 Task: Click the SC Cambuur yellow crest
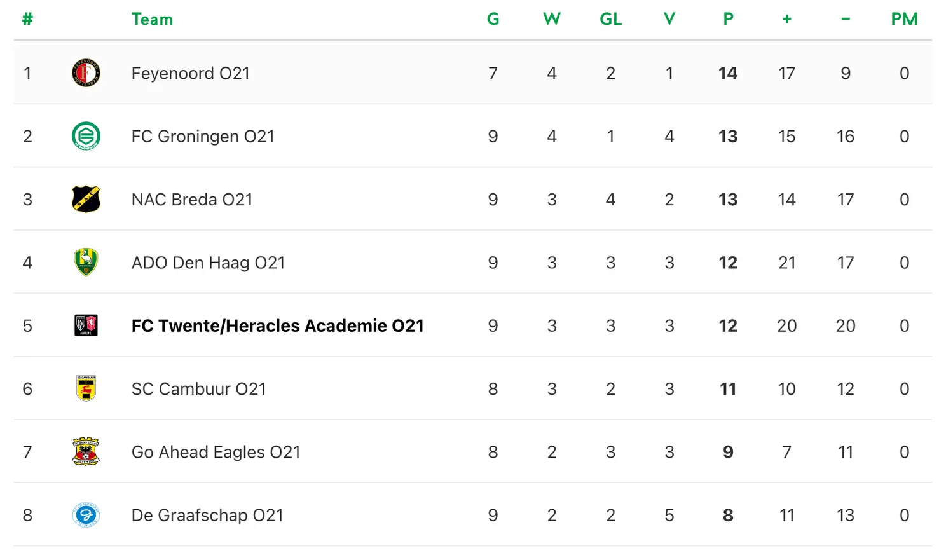pyautogui.click(x=86, y=388)
